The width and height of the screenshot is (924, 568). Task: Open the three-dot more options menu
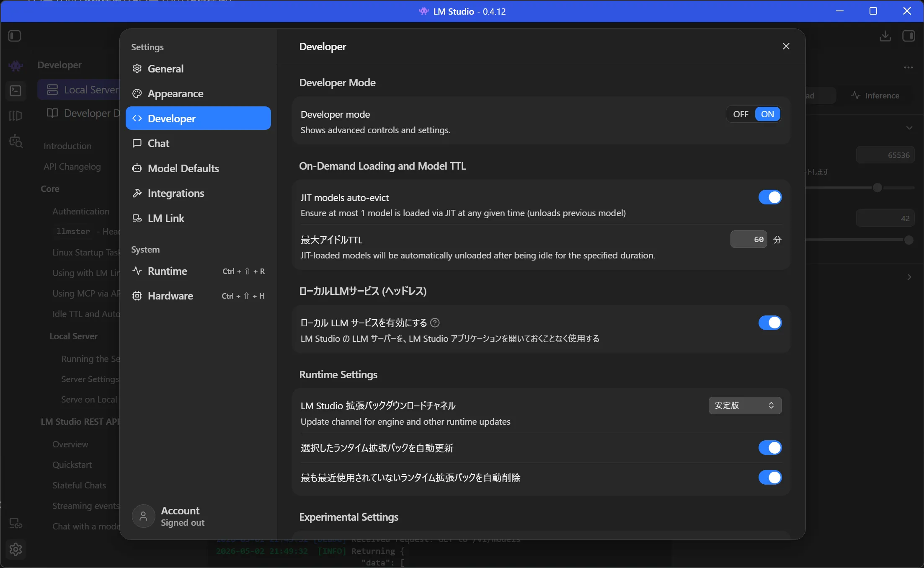pyautogui.click(x=908, y=67)
